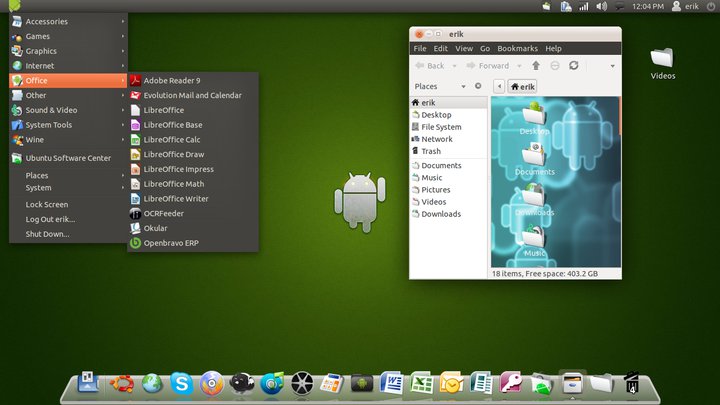The width and height of the screenshot is (720, 405).
Task: Expand the Games submenu
Action: pyautogui.click(x=68, y=36)
